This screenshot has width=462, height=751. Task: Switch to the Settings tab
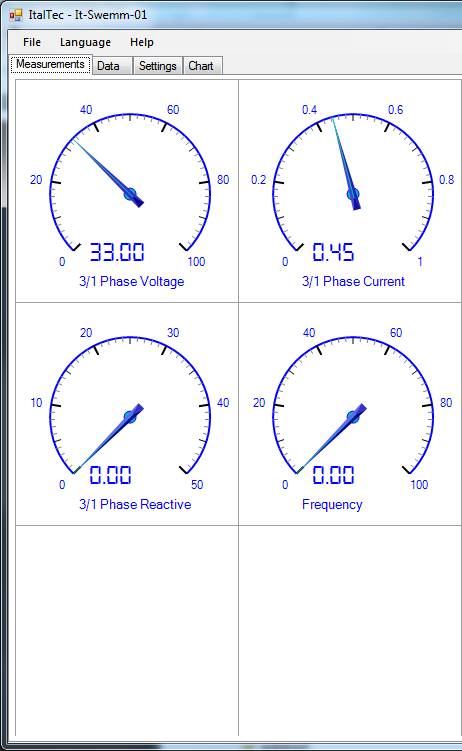[158, 66]
